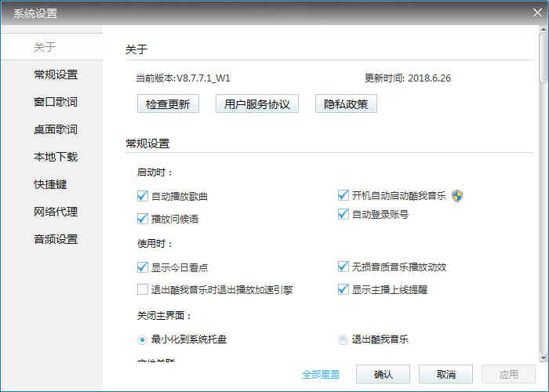Open 窗口歌词 settings section
This screenshot has height=392, width=549.
pyautogui.click(x=56, y=102)
